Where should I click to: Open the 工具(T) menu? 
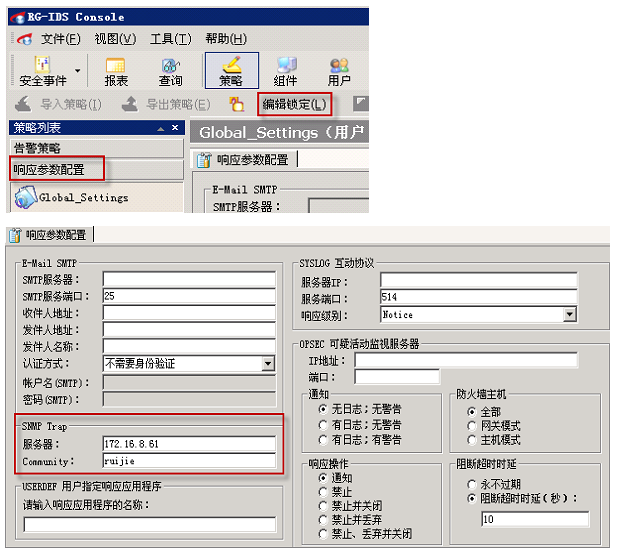tap(171, 39)
